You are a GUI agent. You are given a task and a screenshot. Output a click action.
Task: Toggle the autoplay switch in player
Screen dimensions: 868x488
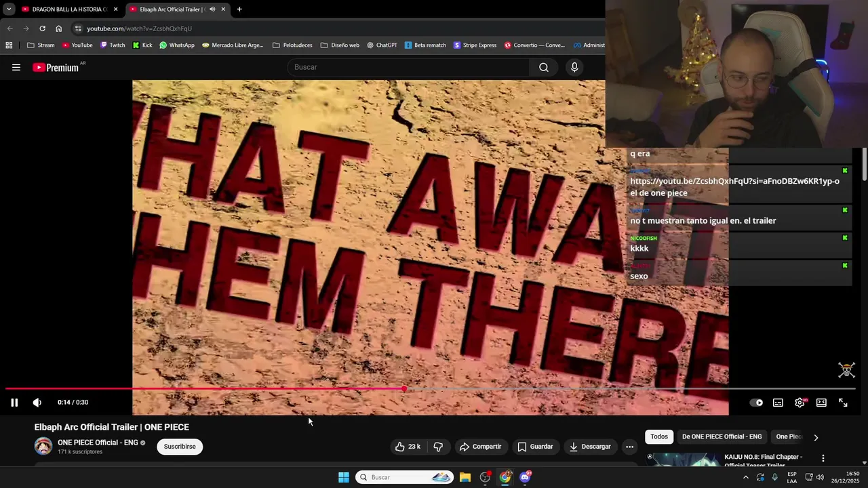pyautogui.click(x=756, y=403)
